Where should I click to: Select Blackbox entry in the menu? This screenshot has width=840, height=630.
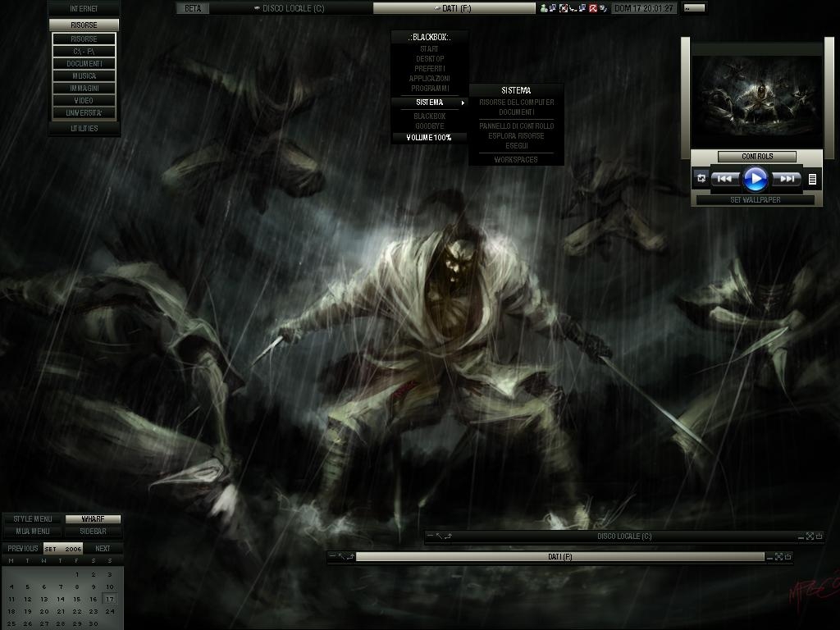[x=429, y=116]
